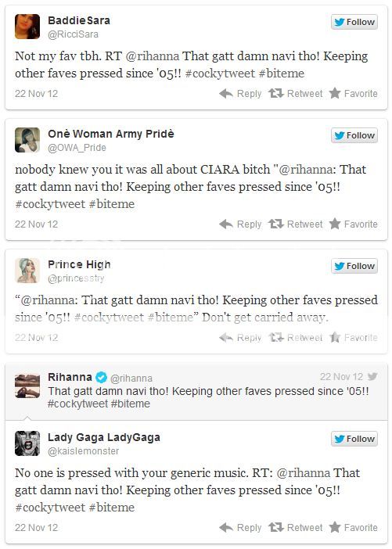
Task: Retweet the @OWA_Pride tweet
Action: click(295, 224)
